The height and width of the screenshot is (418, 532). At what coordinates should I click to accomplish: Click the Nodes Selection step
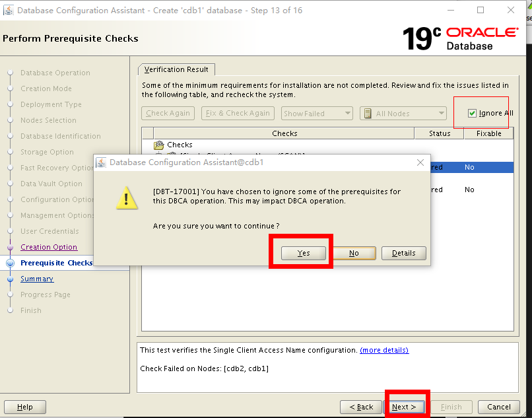(49, 120)
